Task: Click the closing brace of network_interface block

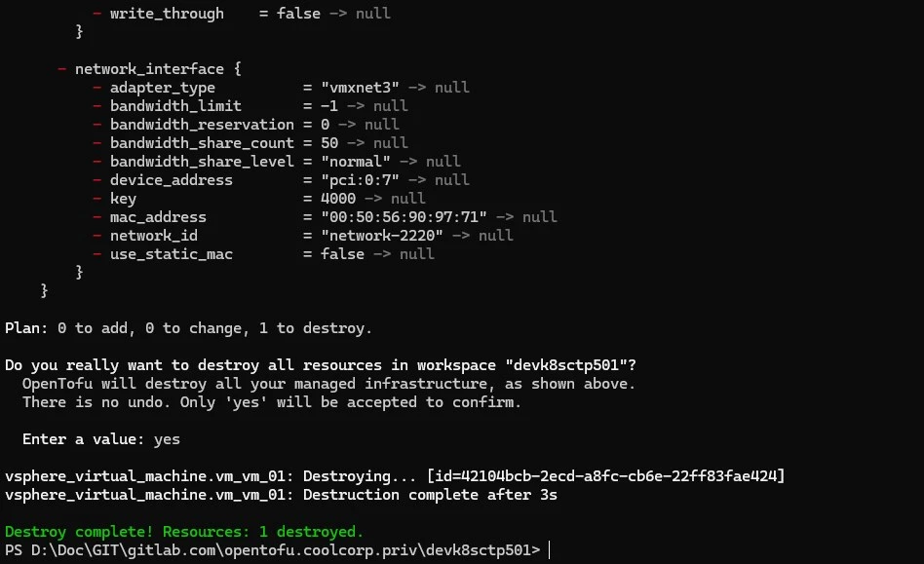Action: point(79,272)
